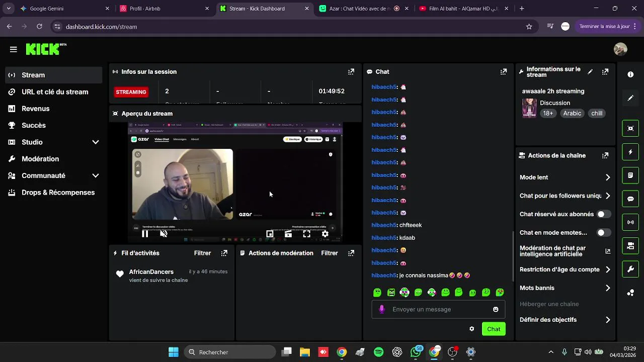
Task: Toggle stream information widget (wrench icon)
Action: tap(630, 269)
